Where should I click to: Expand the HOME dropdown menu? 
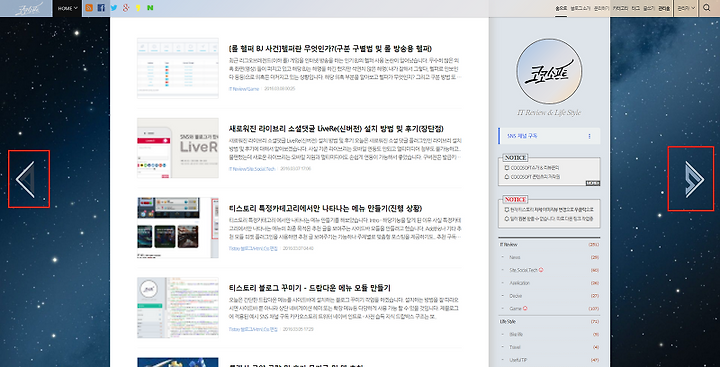[x=68, y=8]
